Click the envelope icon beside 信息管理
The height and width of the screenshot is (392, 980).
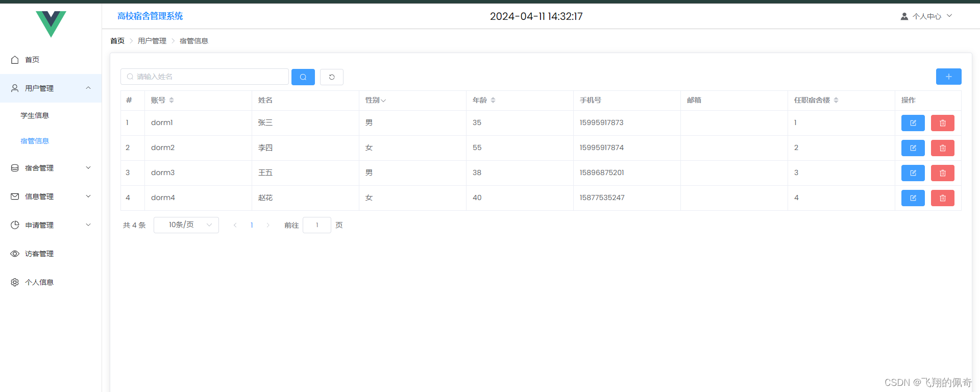click(x=15, y=197)
